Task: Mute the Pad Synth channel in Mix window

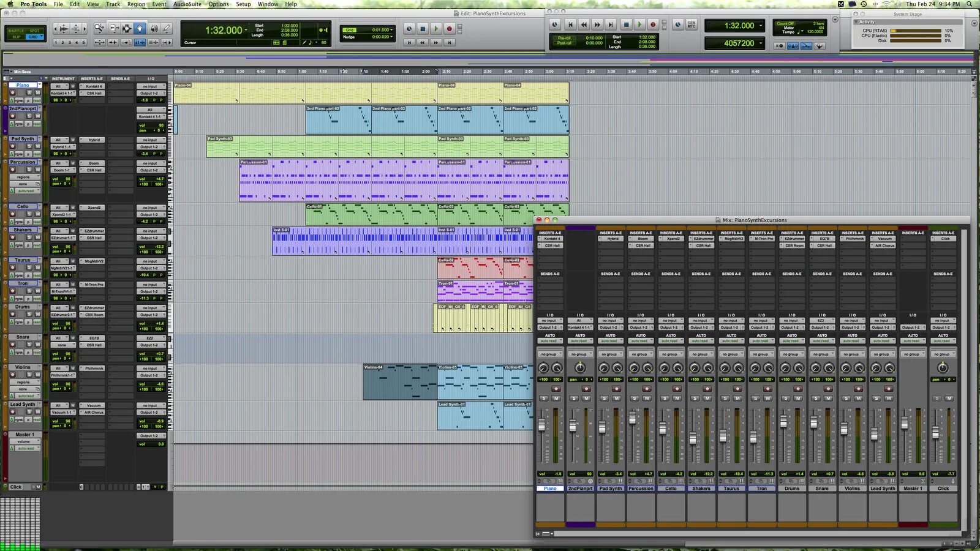Action: tap(617, 398)
